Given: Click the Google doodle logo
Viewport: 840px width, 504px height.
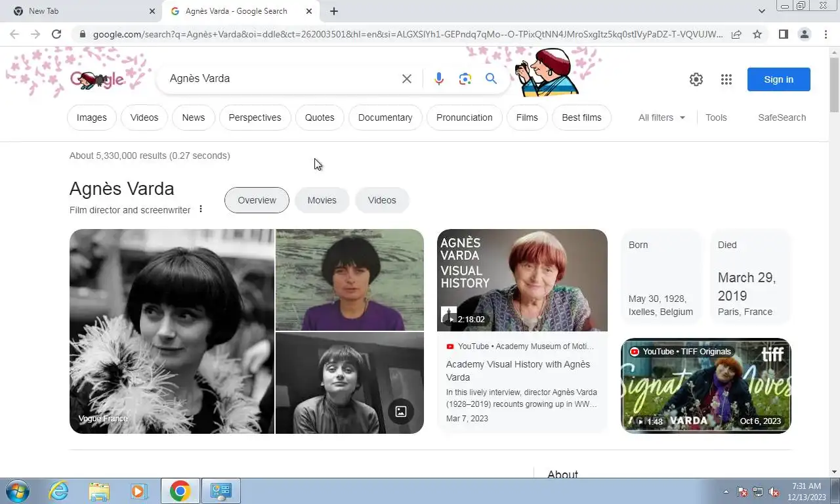Looking at the screenshot, I should click(x=97, y=79).
